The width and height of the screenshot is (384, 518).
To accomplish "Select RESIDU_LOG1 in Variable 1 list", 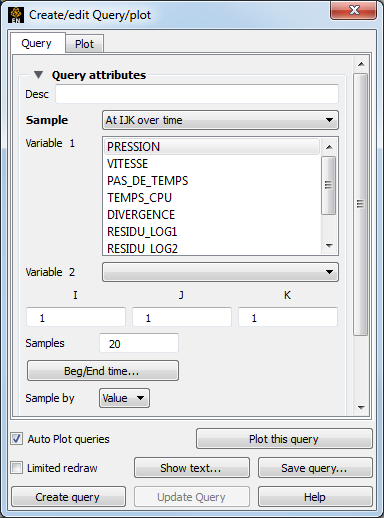I will [x=212, y=232].
